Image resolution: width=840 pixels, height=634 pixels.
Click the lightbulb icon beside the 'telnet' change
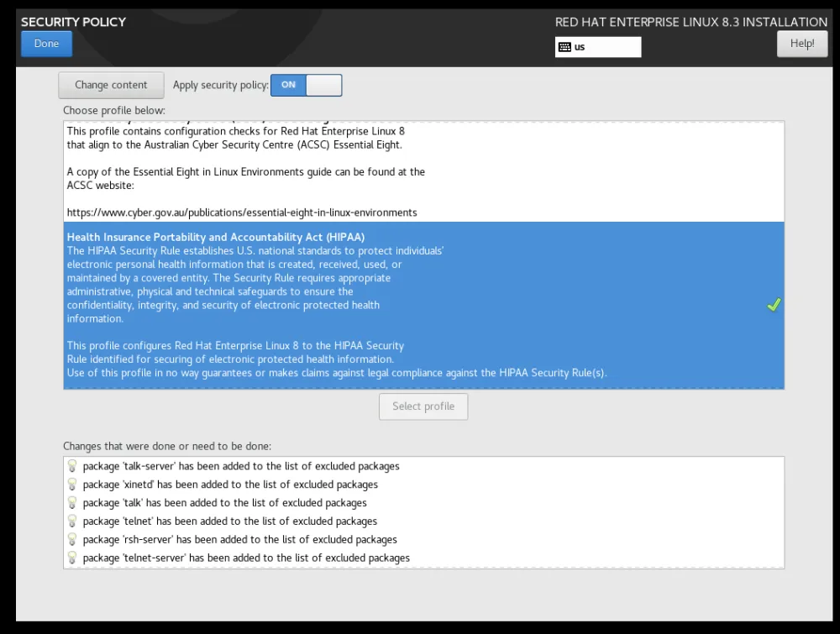click(72, 521)
